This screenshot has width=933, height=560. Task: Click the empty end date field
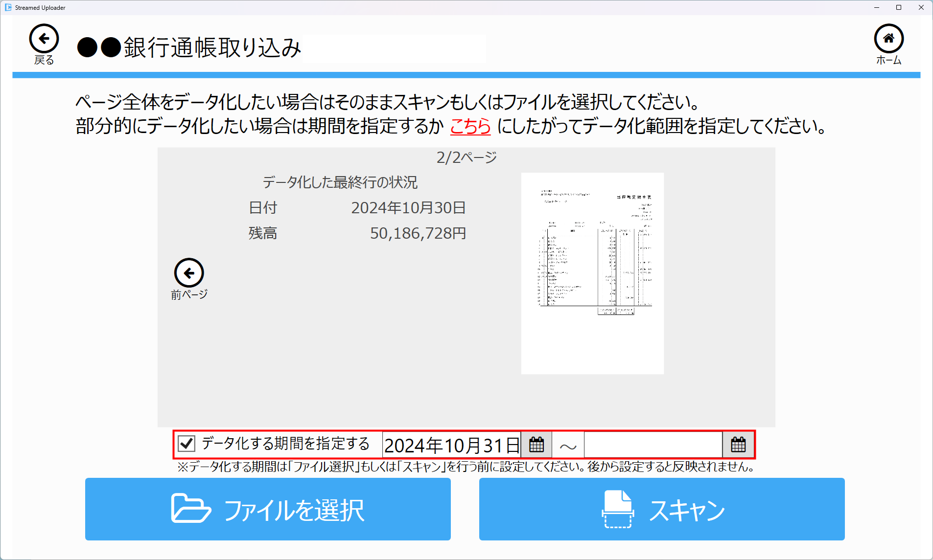(x=653, y=445)
